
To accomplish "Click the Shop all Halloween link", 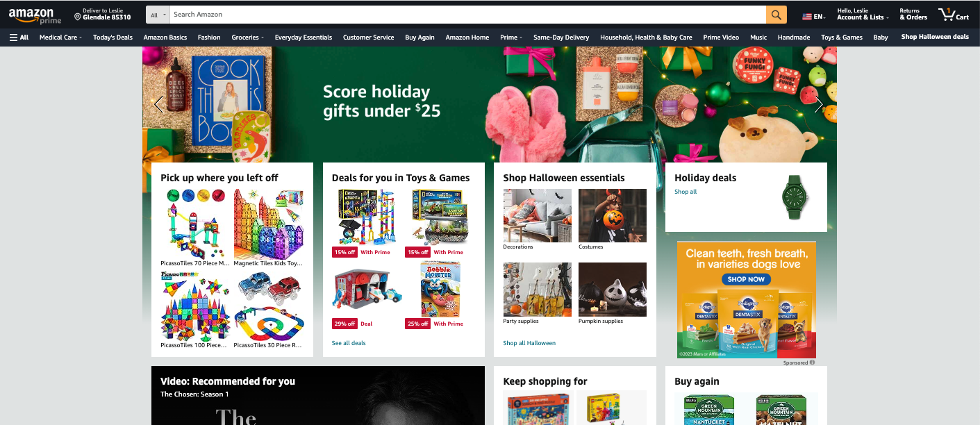I will click(x=529, y=343).
